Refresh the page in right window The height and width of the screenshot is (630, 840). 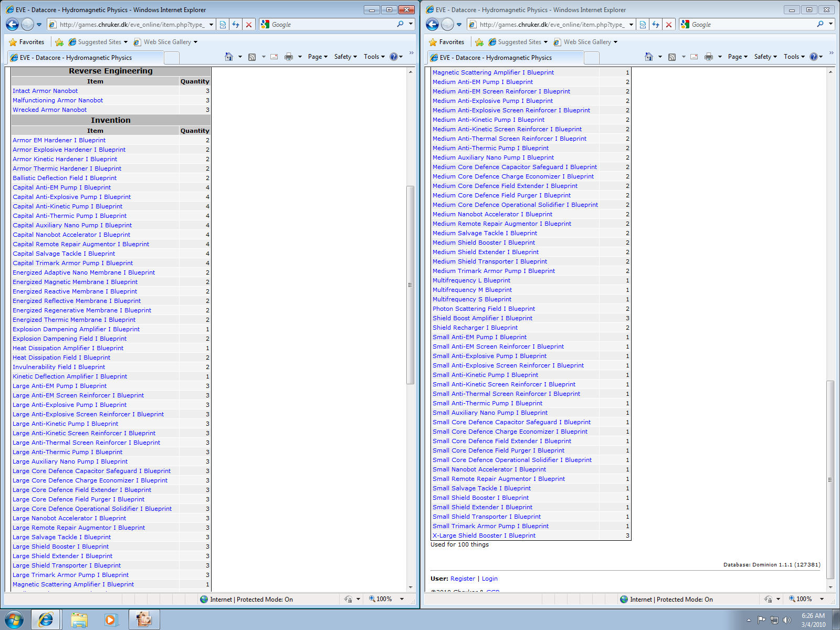(656, 24)
